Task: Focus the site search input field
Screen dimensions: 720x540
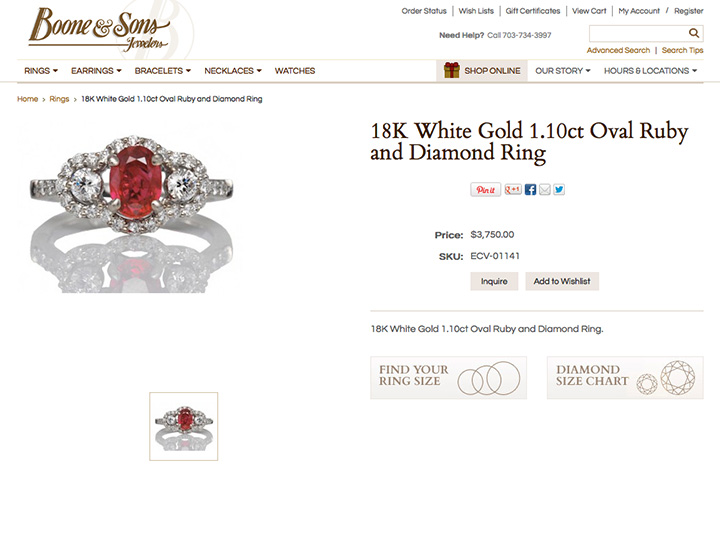Action: (x=638, y=34)
